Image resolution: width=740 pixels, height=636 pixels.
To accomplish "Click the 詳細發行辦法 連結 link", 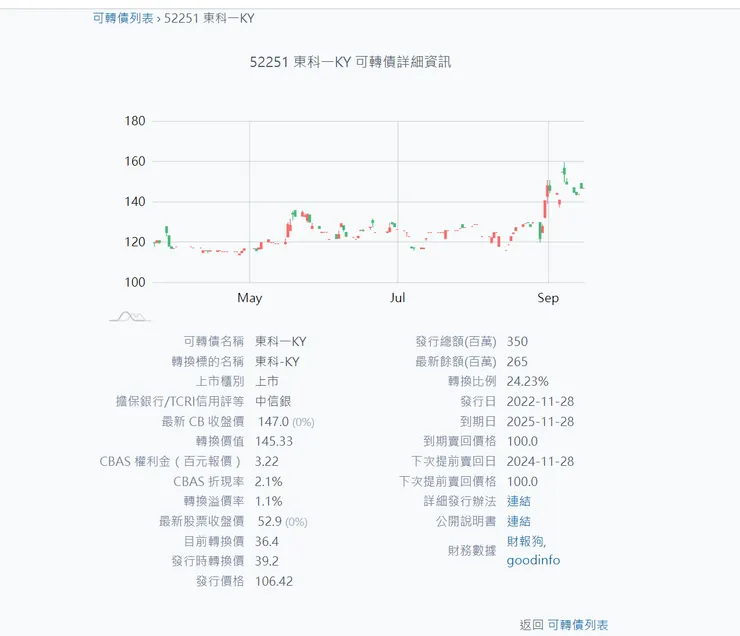I will click(518, 501).
